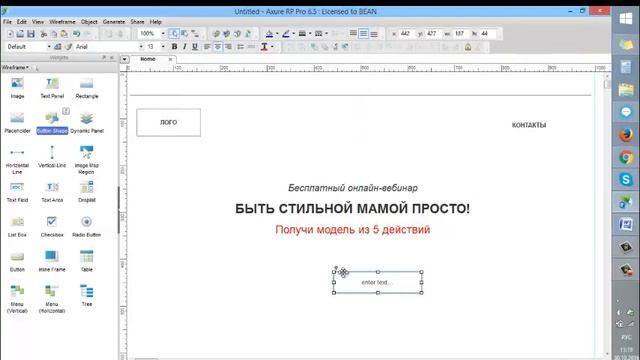The width and height of the screenshot is (640, 360).
Task: Click the Undo toolbar icon
Action: pos(76,34)
